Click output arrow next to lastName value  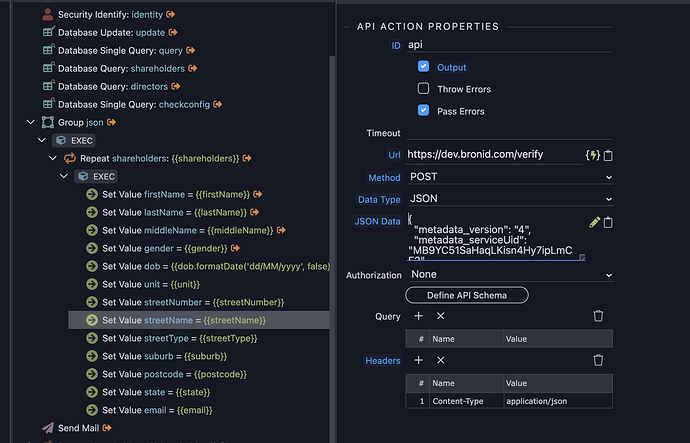click(254, 212)
